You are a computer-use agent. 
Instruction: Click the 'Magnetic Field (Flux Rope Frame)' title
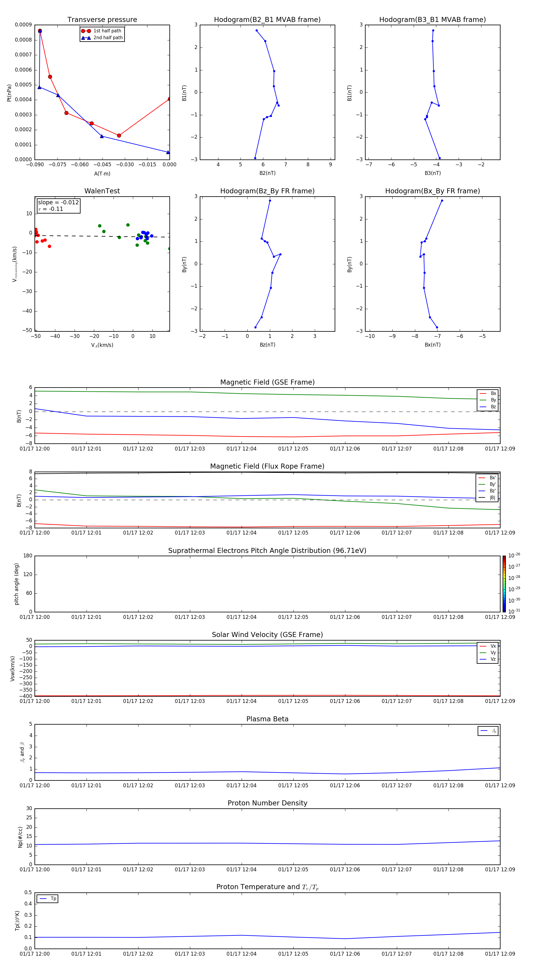(x=267, y=467)
